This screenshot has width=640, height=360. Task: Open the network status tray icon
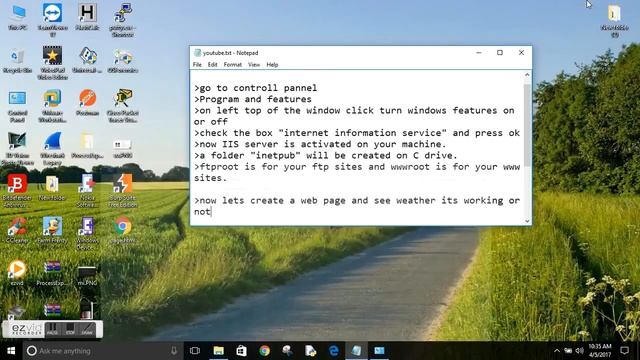pyautogui.click(x=568, y=351)
